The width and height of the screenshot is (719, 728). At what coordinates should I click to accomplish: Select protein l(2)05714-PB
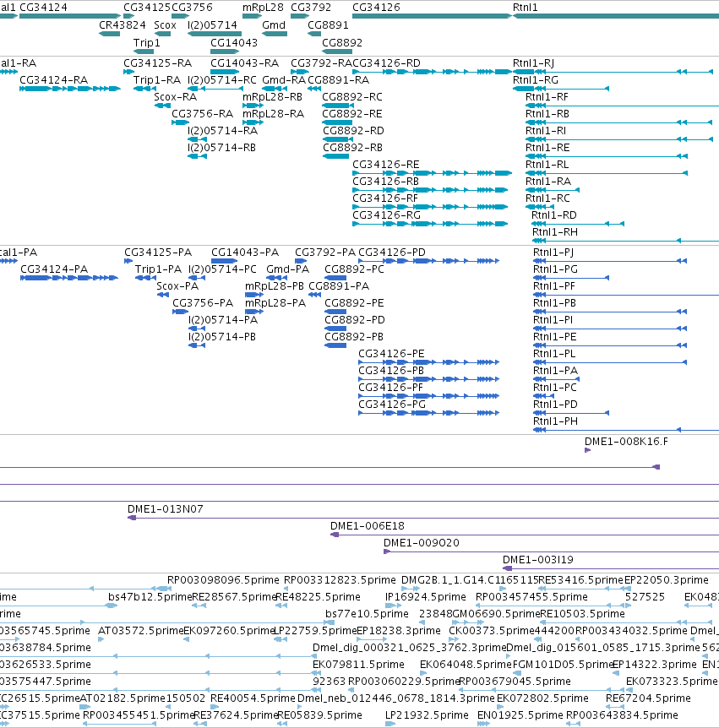pos(222,337)
